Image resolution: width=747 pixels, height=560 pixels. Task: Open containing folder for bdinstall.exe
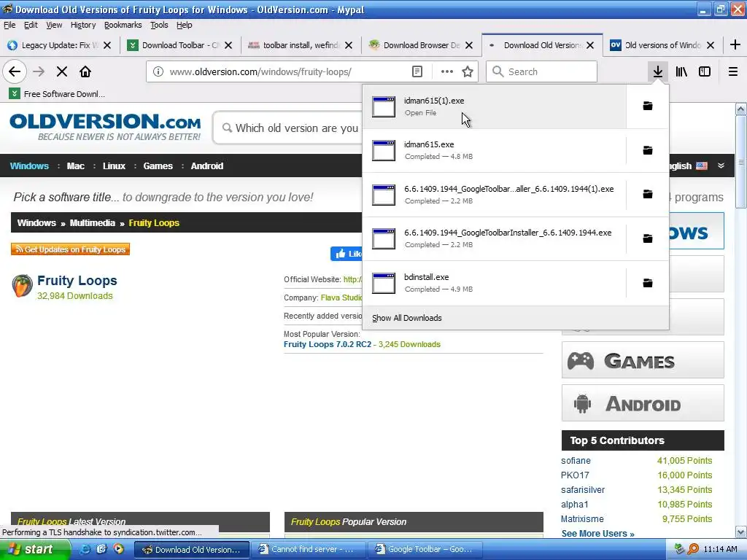(x=648, y=284)
